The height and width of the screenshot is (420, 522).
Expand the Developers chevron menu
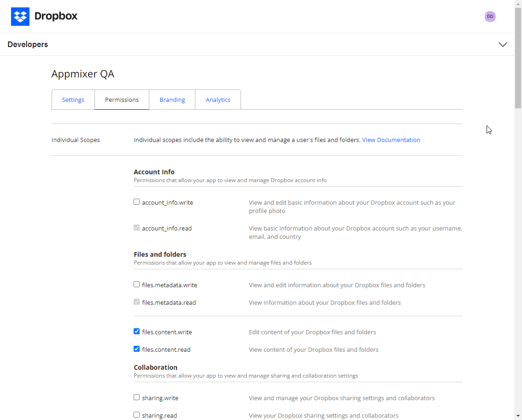[503, 45]
